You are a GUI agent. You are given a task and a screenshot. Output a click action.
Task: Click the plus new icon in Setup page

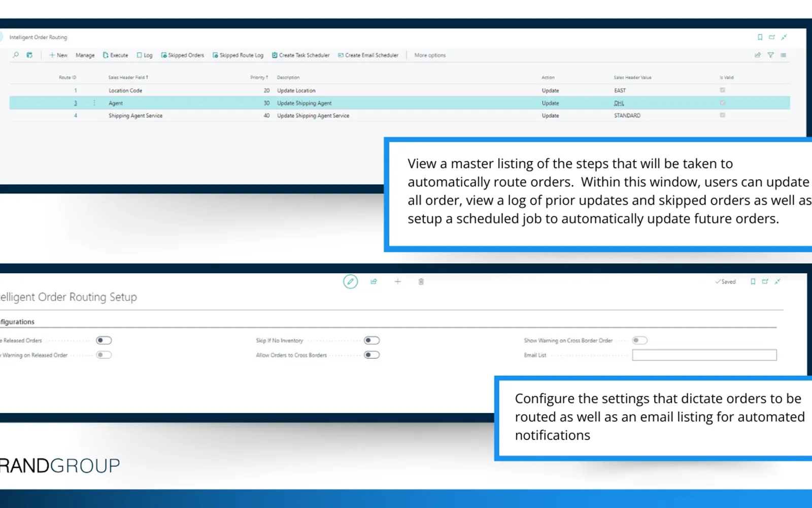click(x=397, y=281)
